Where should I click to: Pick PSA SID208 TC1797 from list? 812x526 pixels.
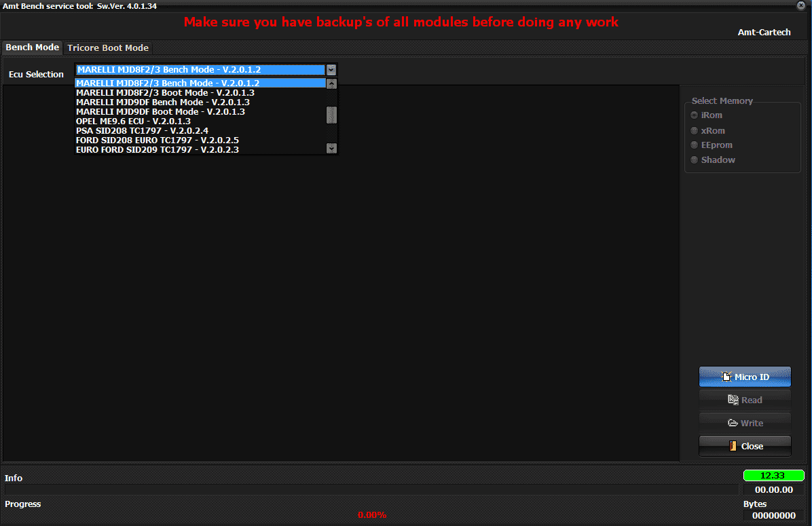[142, 130]
